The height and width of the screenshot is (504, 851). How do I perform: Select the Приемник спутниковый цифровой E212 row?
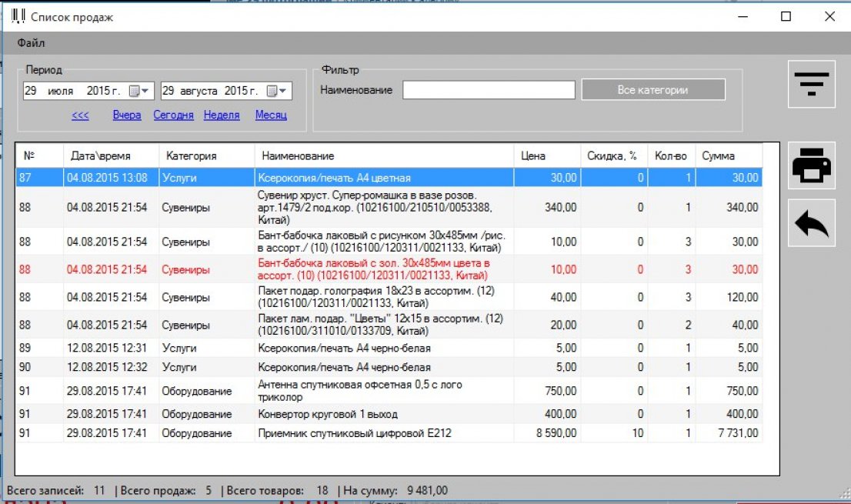point(354,433)
